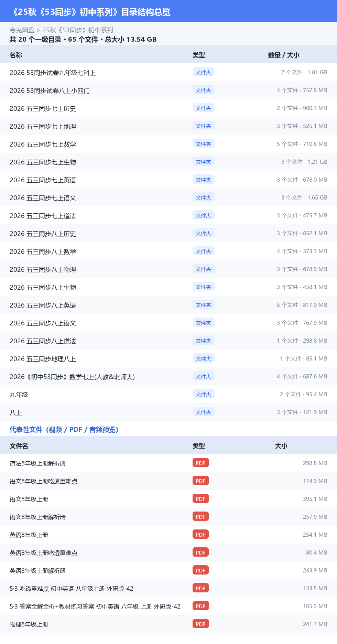The height and width of the screenshot is (644, 337).
Task: Click the 大小 header in files table
Action: [281, 446]
